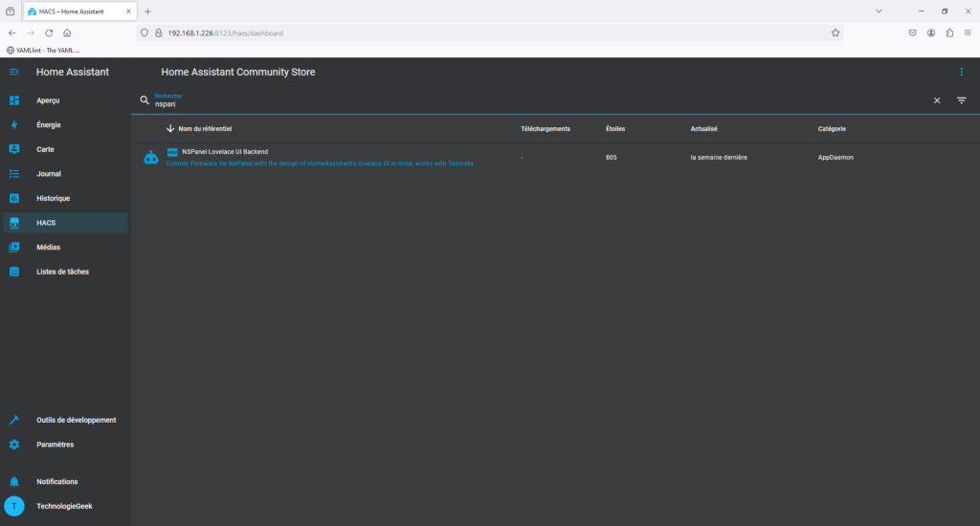Open Listes de tâches
Image resolution: width=980 pixels, height=526 pixels.
(x=65, y=272)
